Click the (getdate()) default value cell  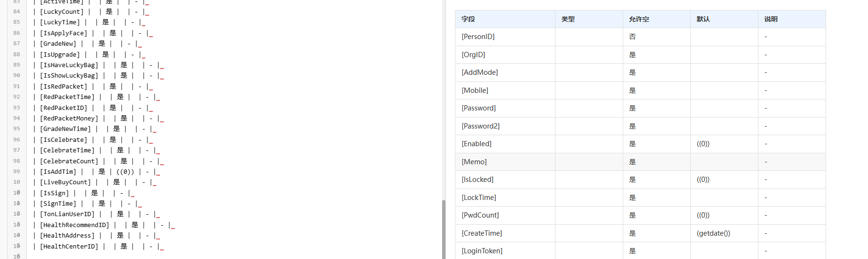tap(724, 233)
